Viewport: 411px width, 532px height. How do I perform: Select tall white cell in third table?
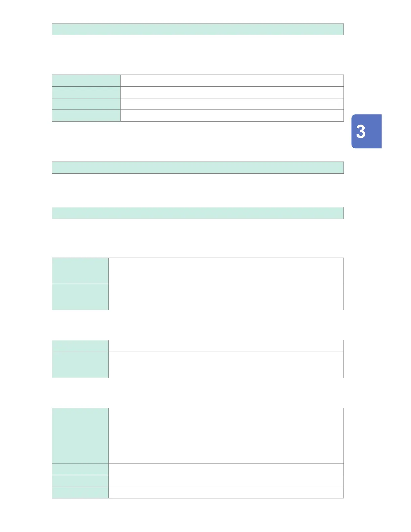click(226, 365)
